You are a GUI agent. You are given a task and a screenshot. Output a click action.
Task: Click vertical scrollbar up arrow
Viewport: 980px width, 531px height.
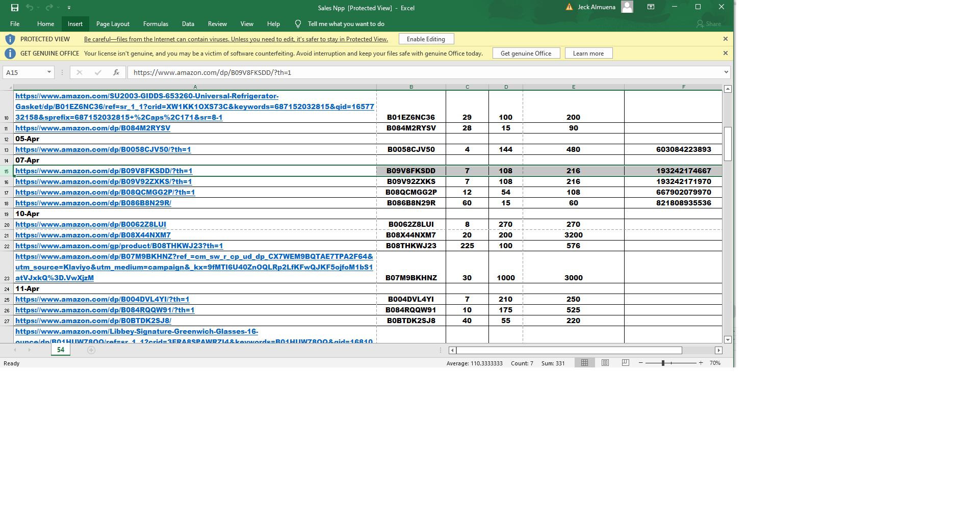pos(728,89)
